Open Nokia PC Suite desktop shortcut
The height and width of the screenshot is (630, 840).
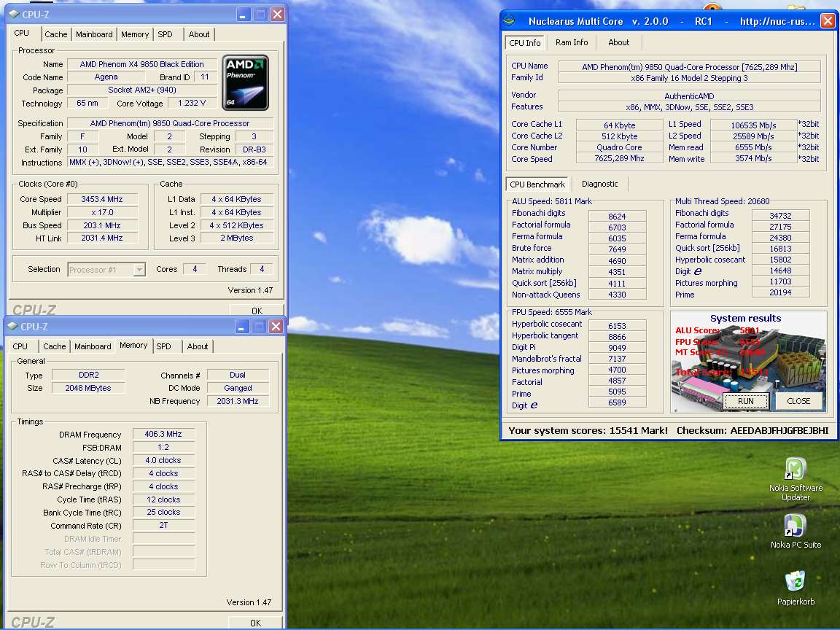[x=796, y=526]
